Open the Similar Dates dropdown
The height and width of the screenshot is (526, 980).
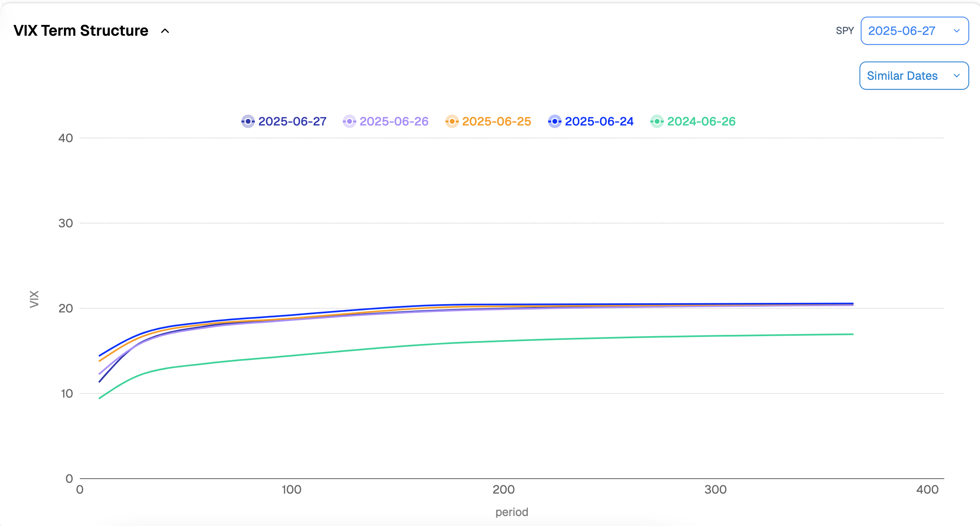pos(914,76)
